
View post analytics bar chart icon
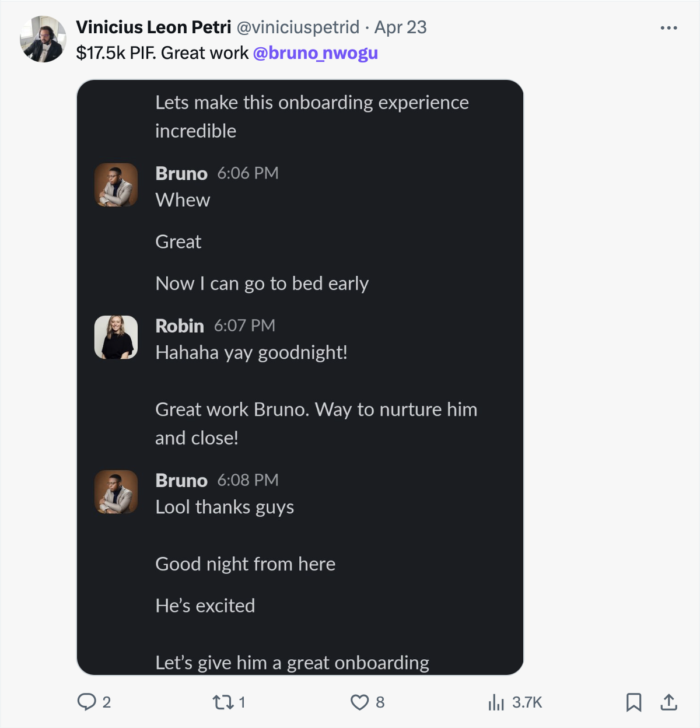tap(496, 702)
